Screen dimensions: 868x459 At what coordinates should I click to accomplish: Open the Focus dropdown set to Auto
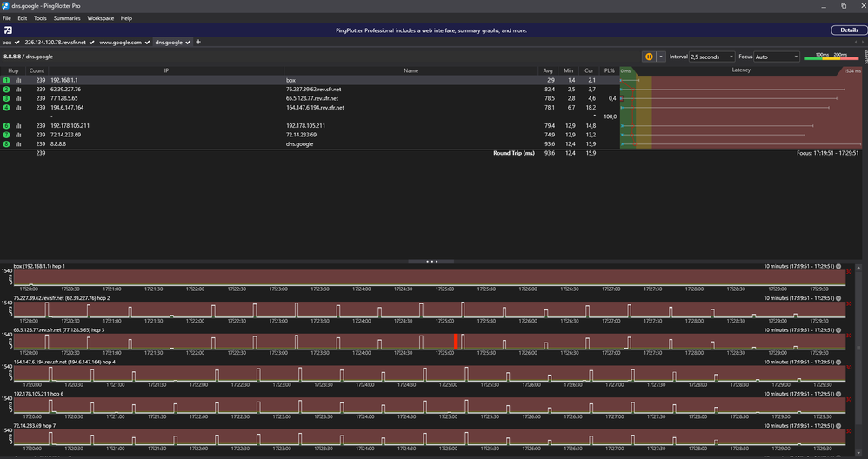tap(777, 57)
